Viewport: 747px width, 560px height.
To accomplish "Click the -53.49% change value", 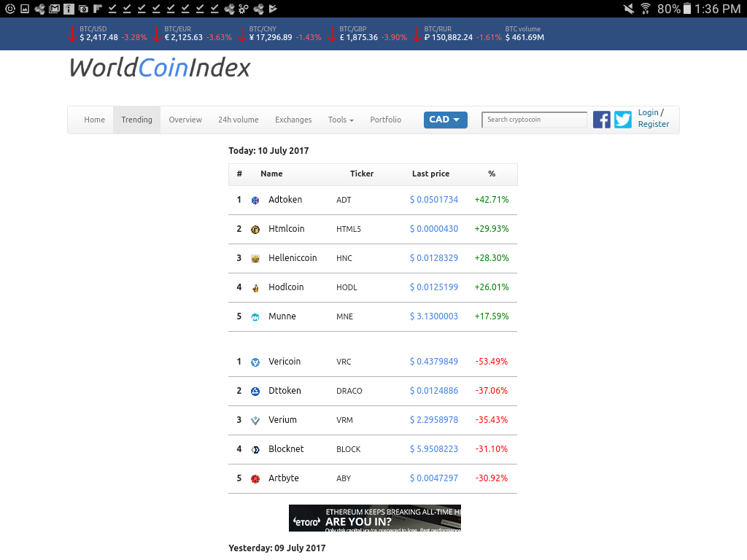I will (x=492, y=362).
